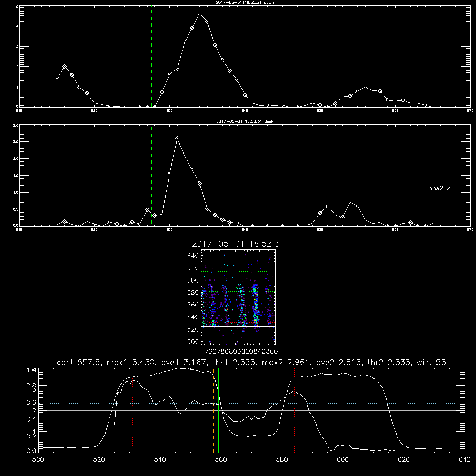This screenshot has width=476, height=476.
Task: Click "widt 53" in the statistics line
Action: coord(431,362)
